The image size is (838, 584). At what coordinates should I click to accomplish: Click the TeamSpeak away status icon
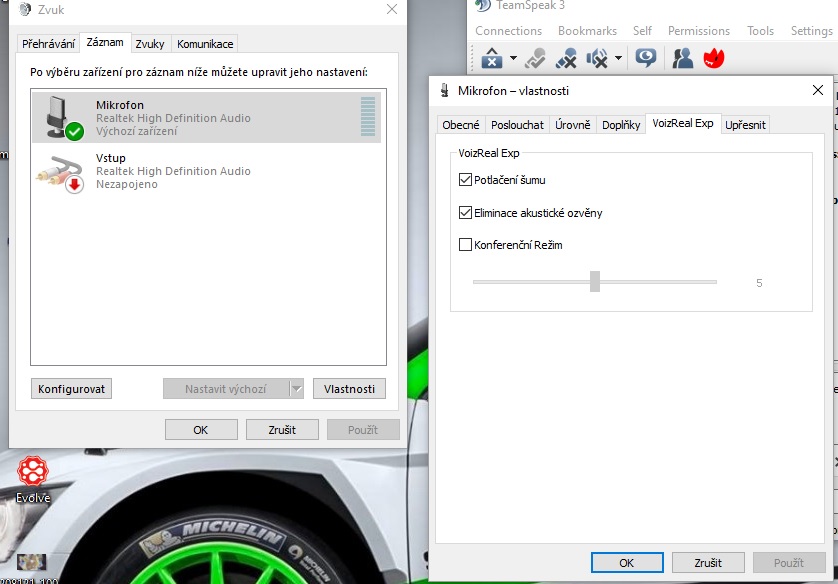point(646,58)
